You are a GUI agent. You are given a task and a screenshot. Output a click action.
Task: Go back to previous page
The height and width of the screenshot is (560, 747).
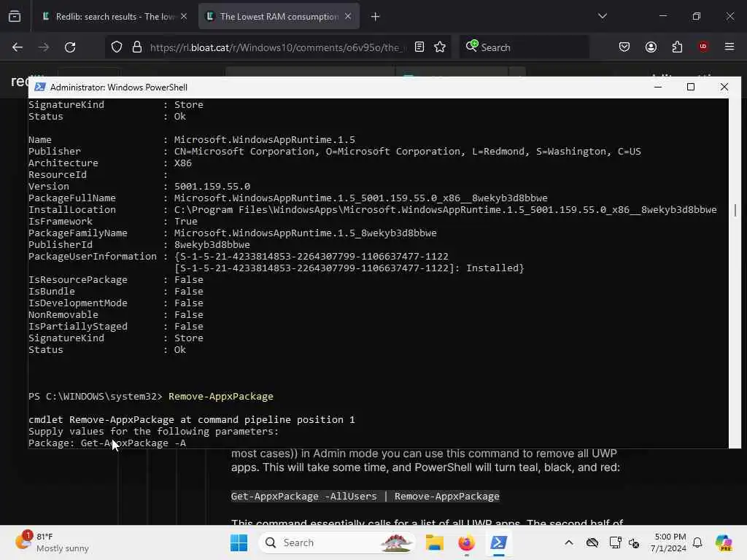(x=18, y=47)
